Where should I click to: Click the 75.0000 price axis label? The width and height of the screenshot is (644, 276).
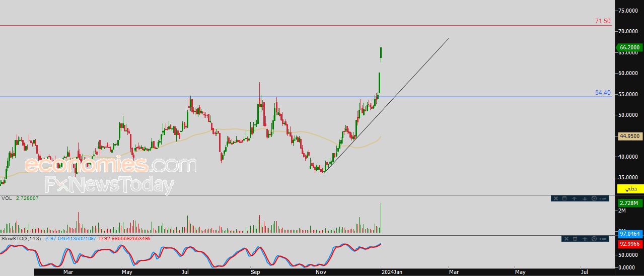629,10
